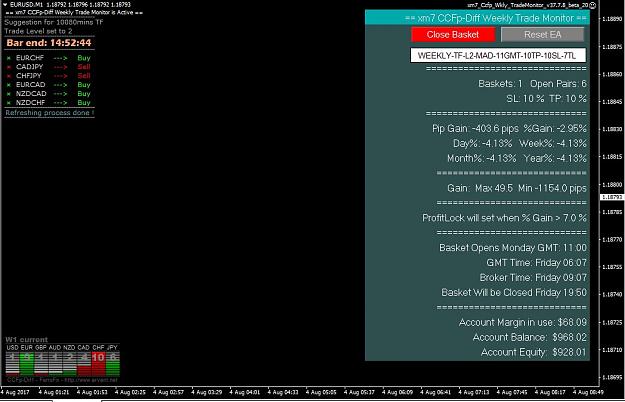625x402 pixels.
Task: Click the red CHF strength bar showing 10
Action: click(98, 364)
